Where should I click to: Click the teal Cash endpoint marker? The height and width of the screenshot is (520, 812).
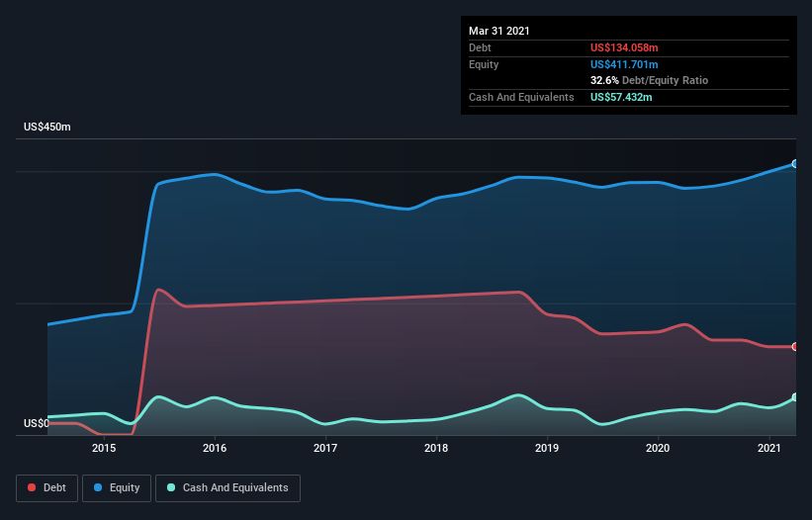tap(794, 397)
